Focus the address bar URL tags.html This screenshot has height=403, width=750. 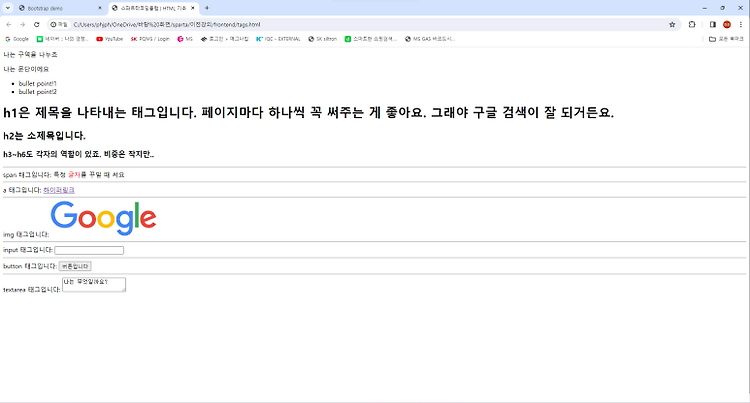pyautogui.click(x=166, y=24)
